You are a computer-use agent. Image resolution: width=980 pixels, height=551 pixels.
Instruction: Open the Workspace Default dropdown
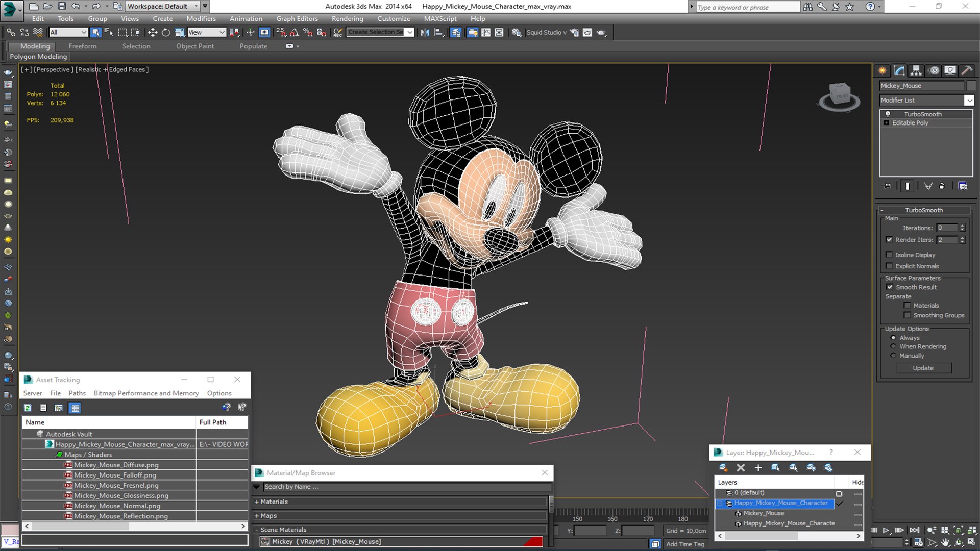(163, 6)
